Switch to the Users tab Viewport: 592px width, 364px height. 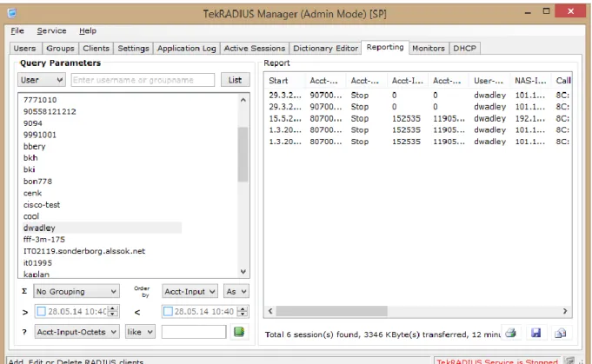pos(24,49)
